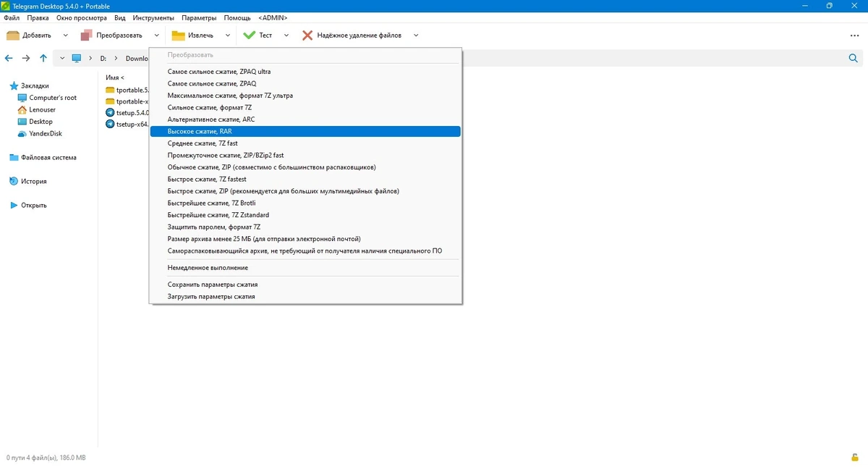The width and height of the screenshot is (868, 467).
Task: Expand the breadcrumb chevron before D:
Action: pos(90,58)
